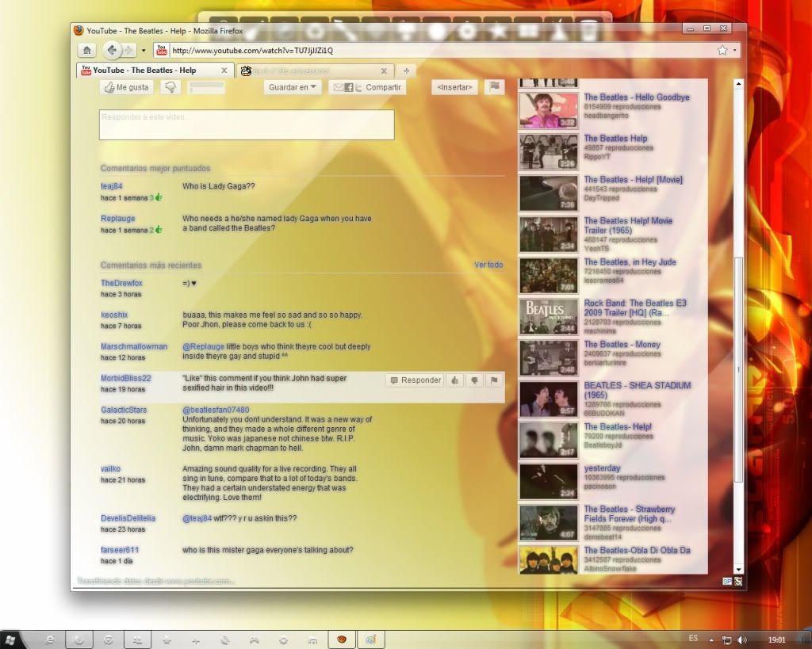Reply to MorbidBliss22 with Responder
Screen dimensions: 812x649
pos(415,380)
